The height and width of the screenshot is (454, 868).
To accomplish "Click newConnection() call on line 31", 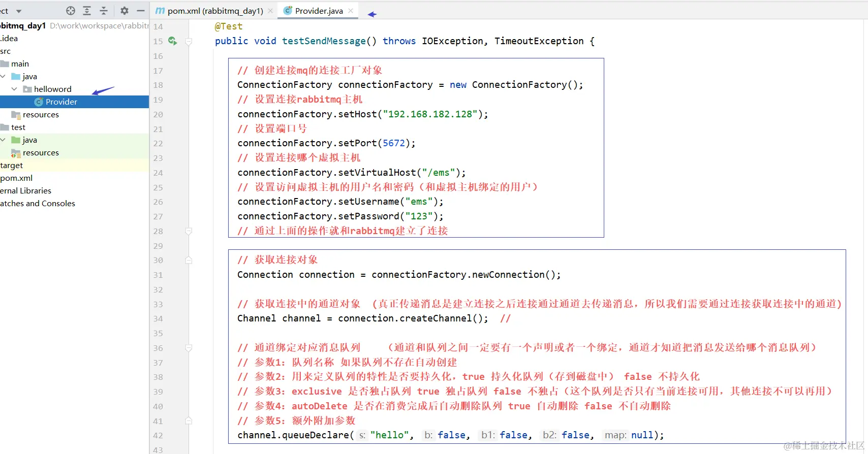I will tap(513, 275).
